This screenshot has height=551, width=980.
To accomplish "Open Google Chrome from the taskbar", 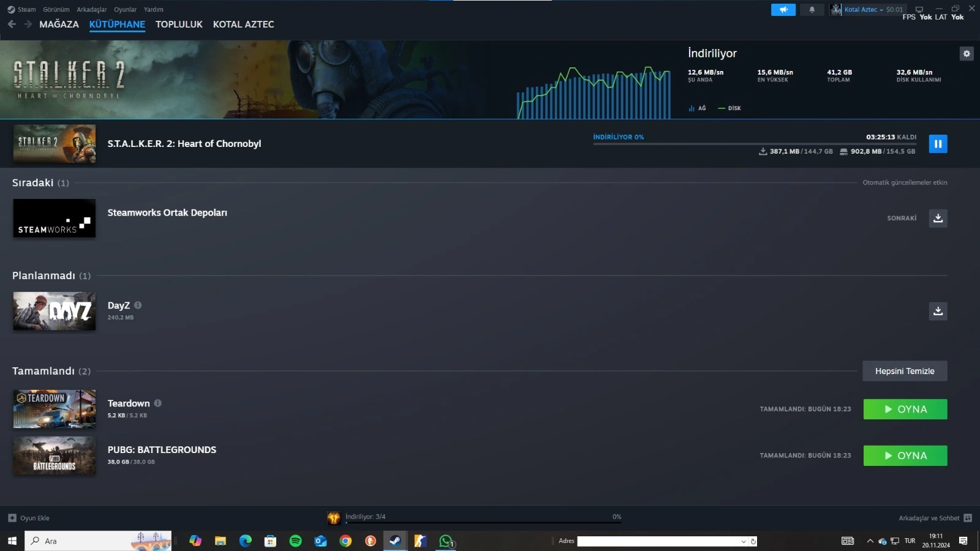I will click(345, 541).
